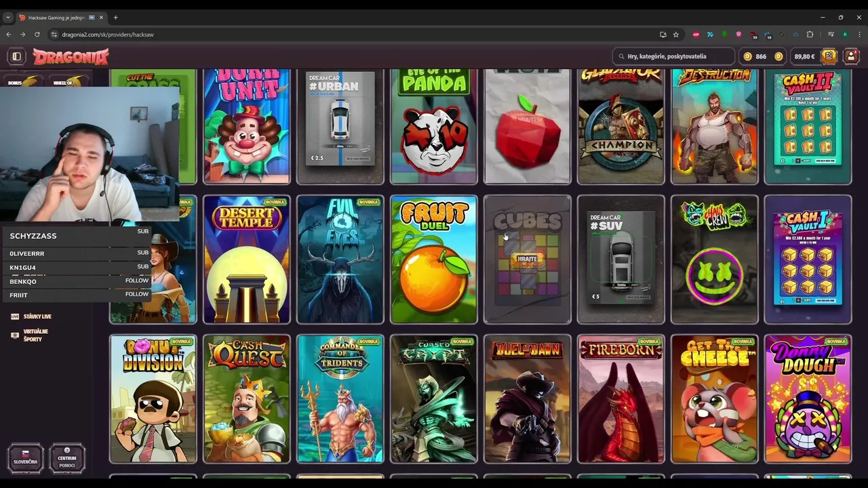868x488 pixels.
Task: Open the coin wallet deposit icon
Action: tap(829, 56)
